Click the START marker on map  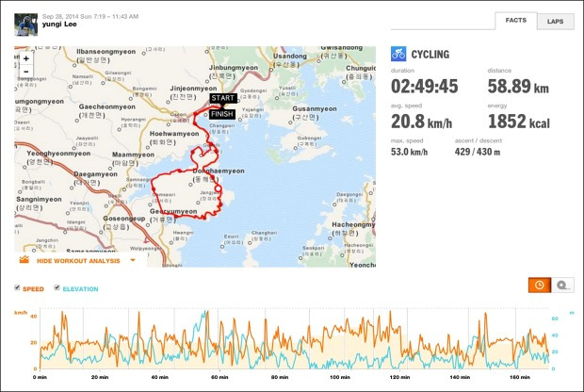222,98
